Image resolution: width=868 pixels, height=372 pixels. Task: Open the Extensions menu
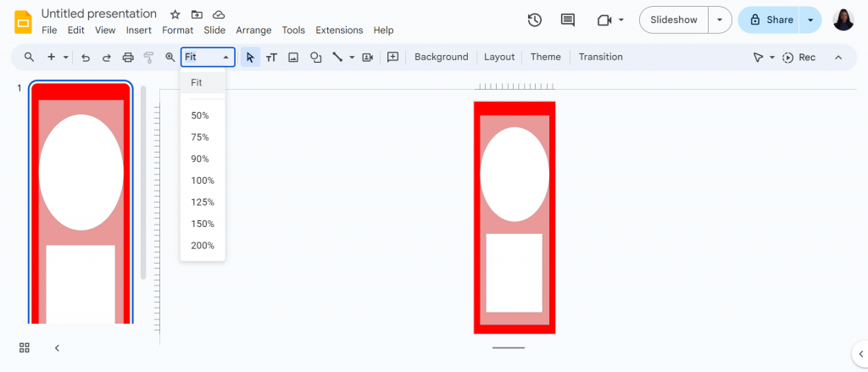[x=339, y=30]
